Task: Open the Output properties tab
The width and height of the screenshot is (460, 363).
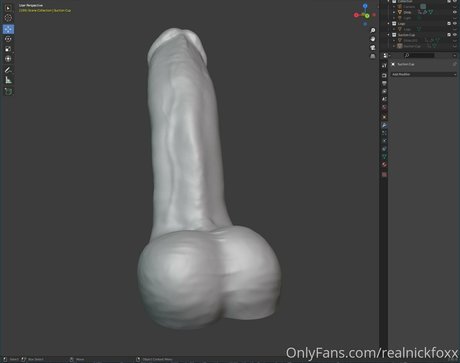Action: pos(384,83)
